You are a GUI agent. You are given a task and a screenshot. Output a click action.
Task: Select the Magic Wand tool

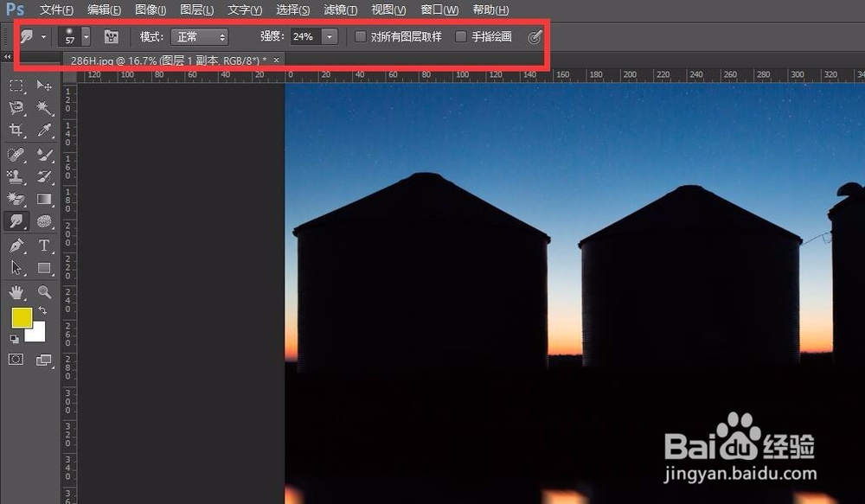click(44, 107)
